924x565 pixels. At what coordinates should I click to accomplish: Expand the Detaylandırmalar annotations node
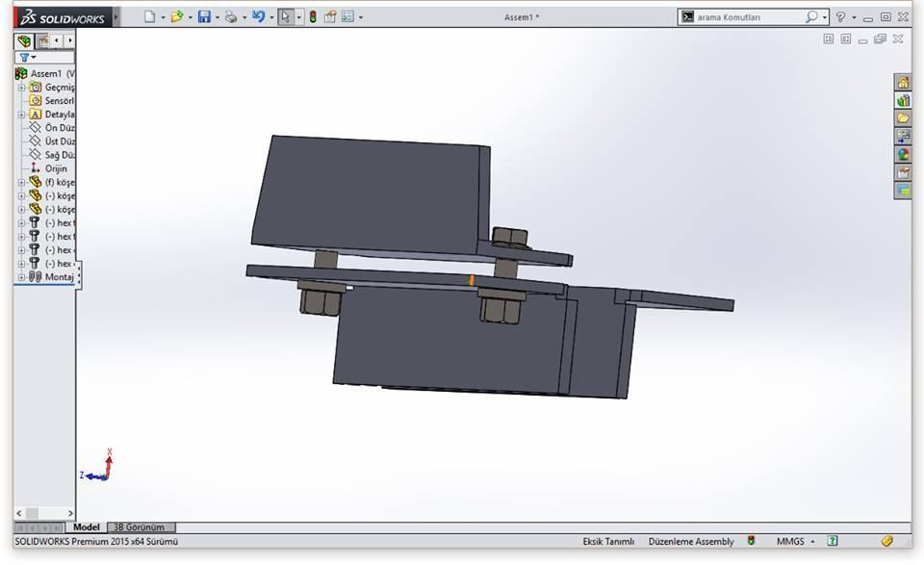21,115
